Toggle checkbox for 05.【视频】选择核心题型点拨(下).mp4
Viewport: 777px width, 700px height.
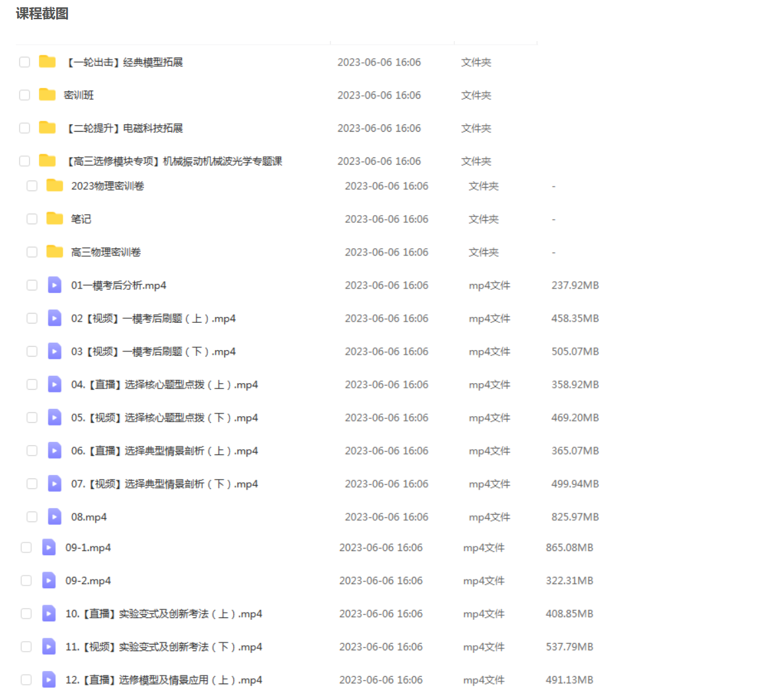(x=32, y=417)
